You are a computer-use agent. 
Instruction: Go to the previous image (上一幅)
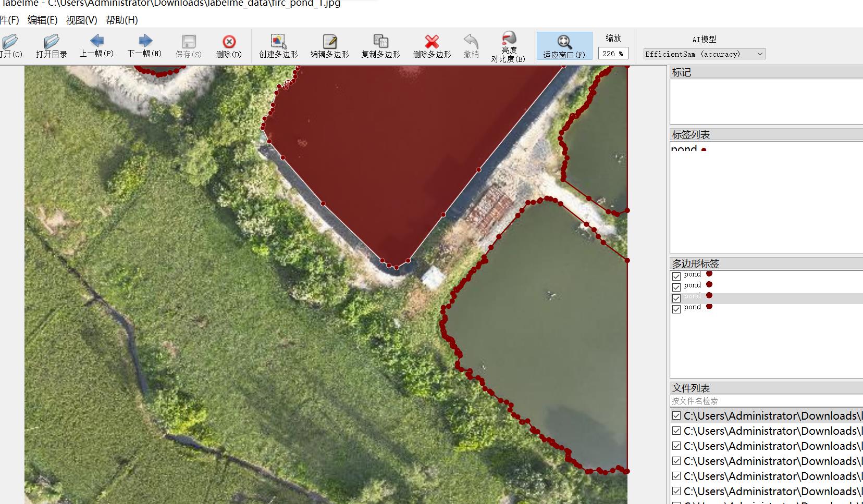pos(96,45)
